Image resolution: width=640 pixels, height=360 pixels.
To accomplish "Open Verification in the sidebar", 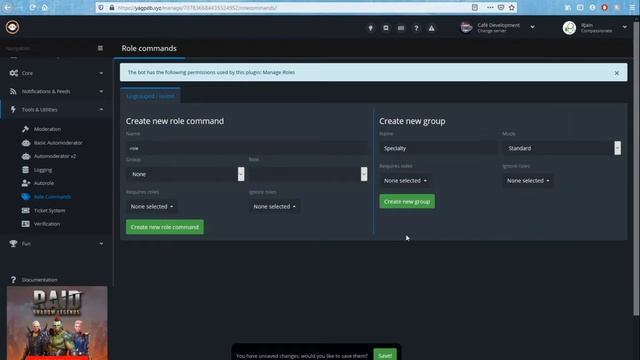I will coord(47,224).
